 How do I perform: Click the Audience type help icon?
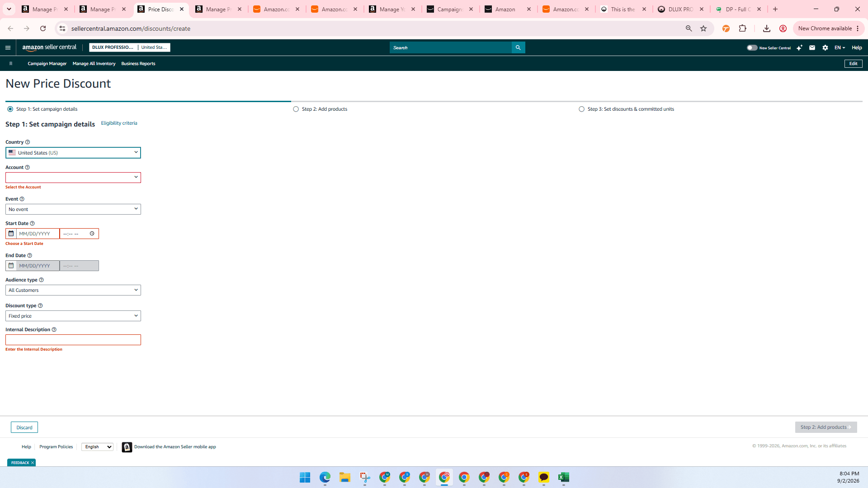41,280
